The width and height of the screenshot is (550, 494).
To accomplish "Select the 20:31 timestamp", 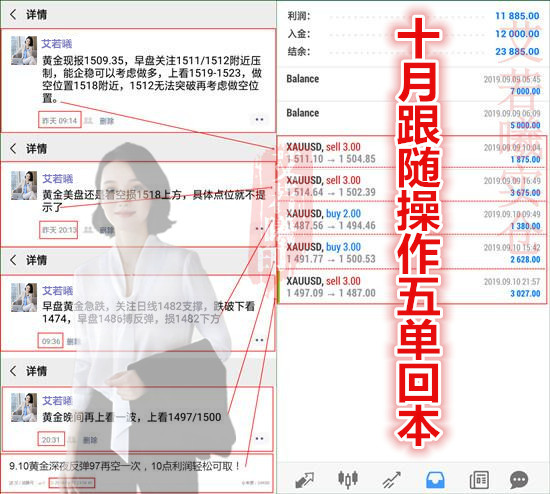I will tap(51, 440).
